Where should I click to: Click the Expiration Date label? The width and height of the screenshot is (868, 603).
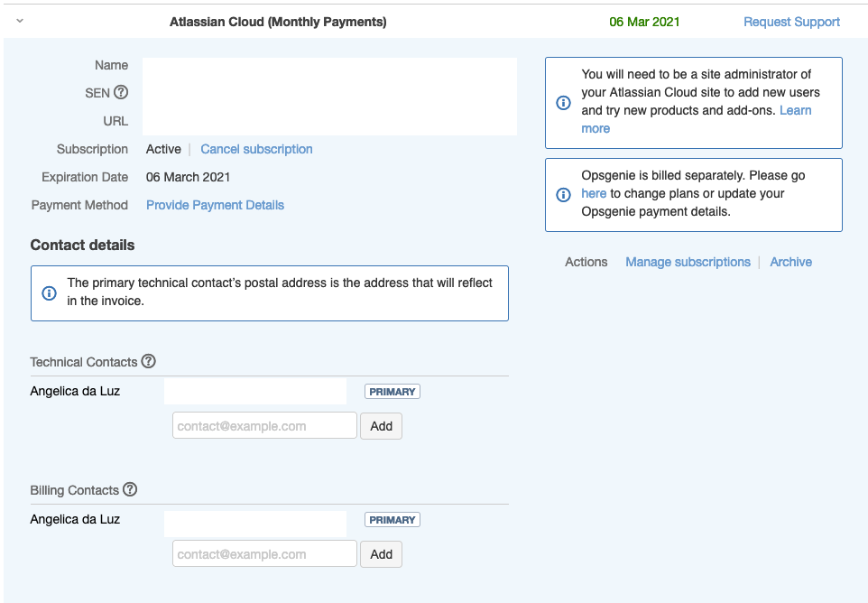point(85,177)
